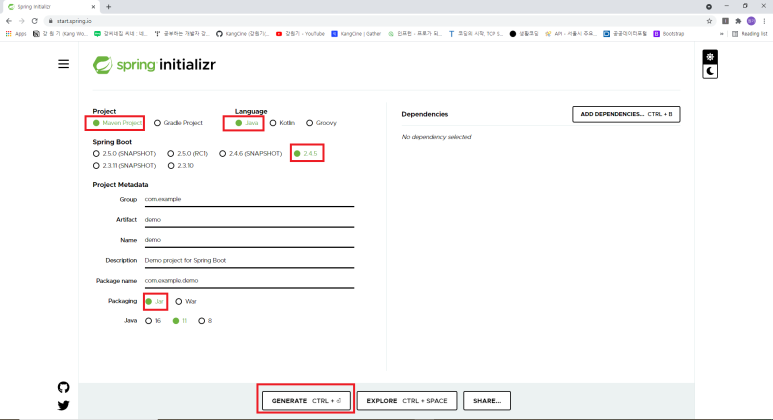
Task: Click the Artifact input field
Action: [249, 220]
